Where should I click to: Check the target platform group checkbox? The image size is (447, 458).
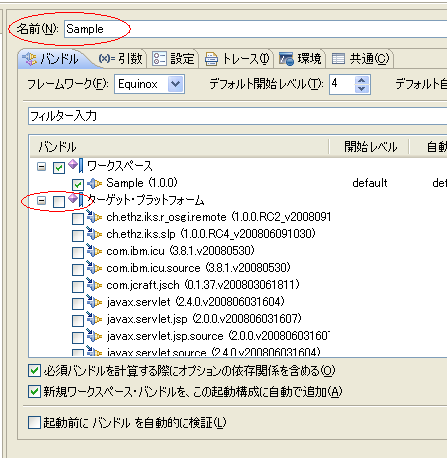click(x=59, y=201)
